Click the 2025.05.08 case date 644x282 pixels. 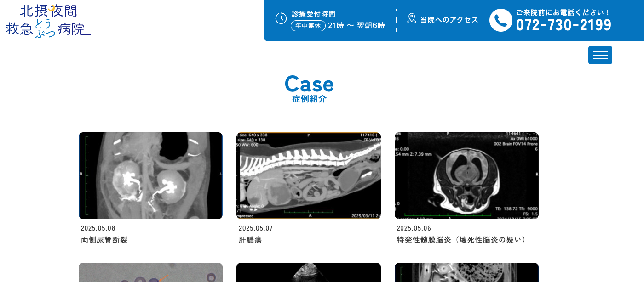click(x=98, y=228)
